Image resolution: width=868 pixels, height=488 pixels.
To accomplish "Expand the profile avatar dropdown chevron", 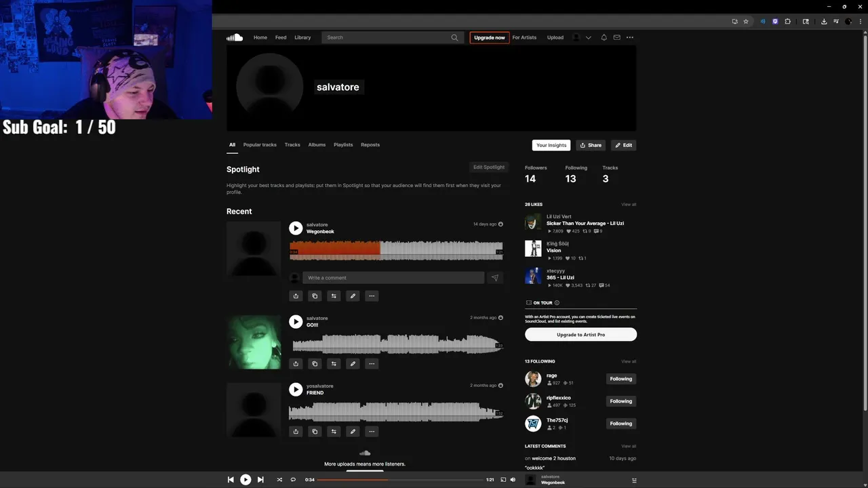I will (589, 37).
